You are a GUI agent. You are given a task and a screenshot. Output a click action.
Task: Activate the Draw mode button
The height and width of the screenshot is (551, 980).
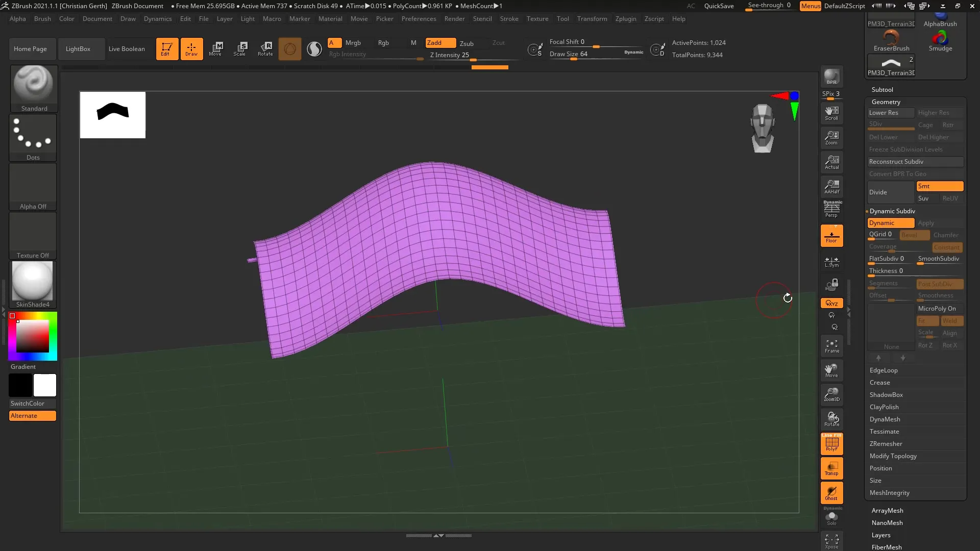pos(191,49)
